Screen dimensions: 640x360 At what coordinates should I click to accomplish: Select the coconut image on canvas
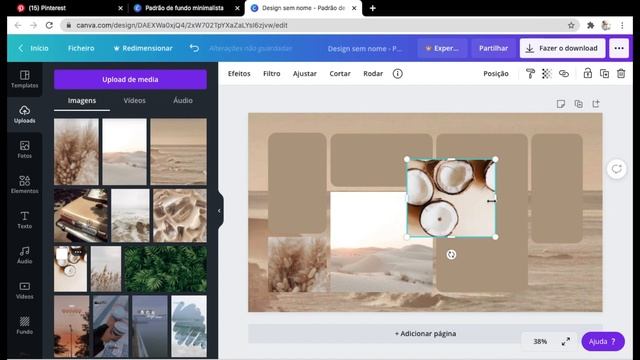[x=451, y=198]
